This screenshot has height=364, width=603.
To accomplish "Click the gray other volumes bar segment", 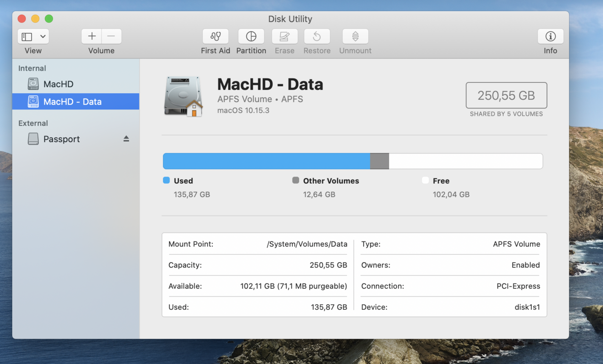I will click(x=380, y=161).
